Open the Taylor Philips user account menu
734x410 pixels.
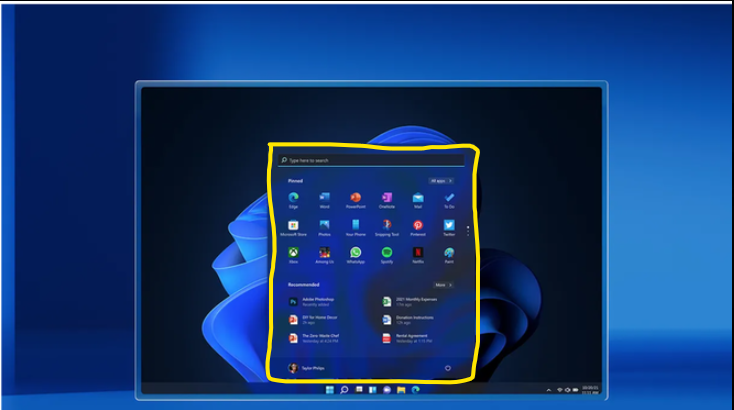point(307,368)
